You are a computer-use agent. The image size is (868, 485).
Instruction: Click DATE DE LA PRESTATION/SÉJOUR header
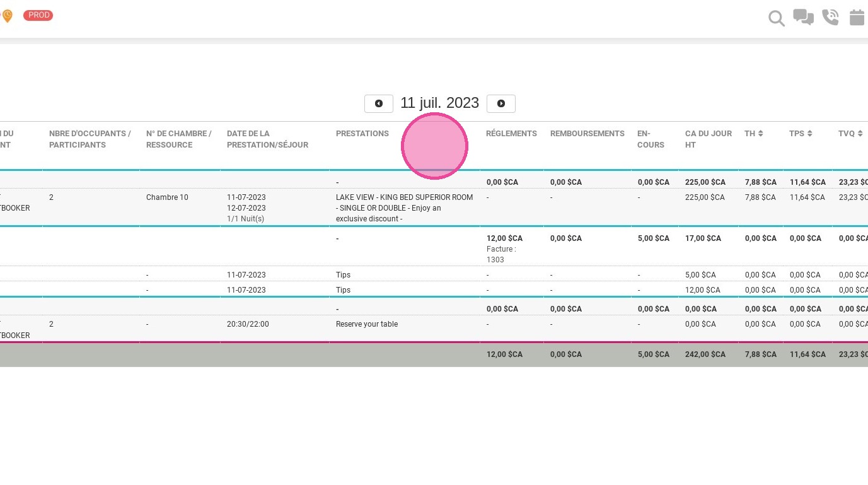(267, 139)
